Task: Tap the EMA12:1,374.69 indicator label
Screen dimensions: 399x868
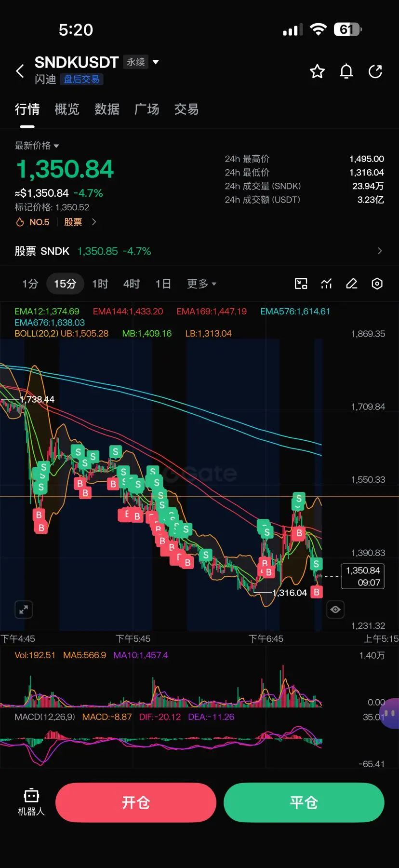Action: point(47,312)
